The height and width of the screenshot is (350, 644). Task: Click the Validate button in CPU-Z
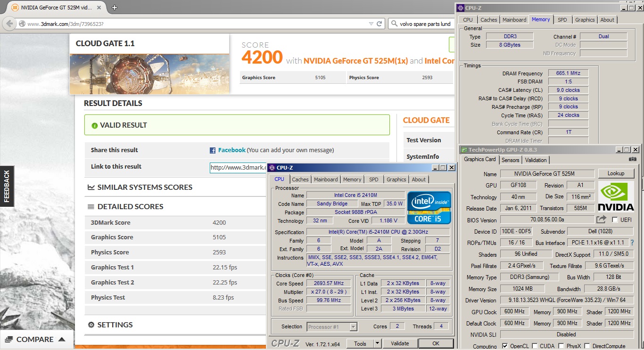400,343
